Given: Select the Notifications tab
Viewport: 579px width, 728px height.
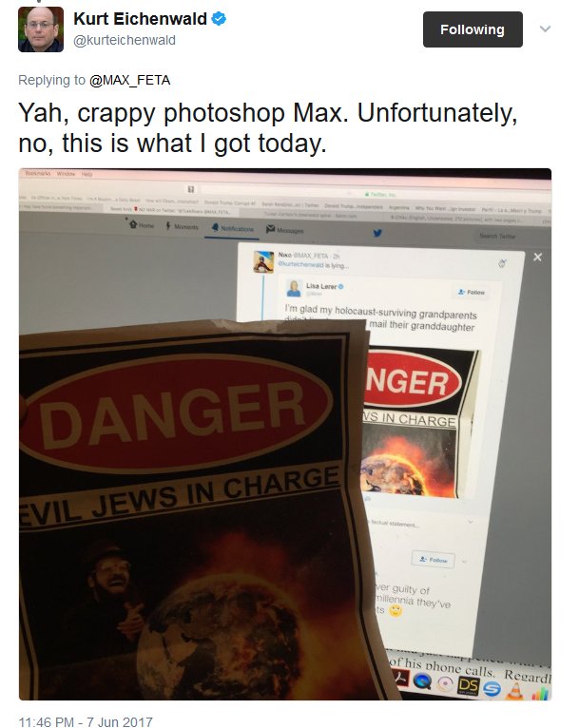Looking at the screenshot, I should 233,228.
